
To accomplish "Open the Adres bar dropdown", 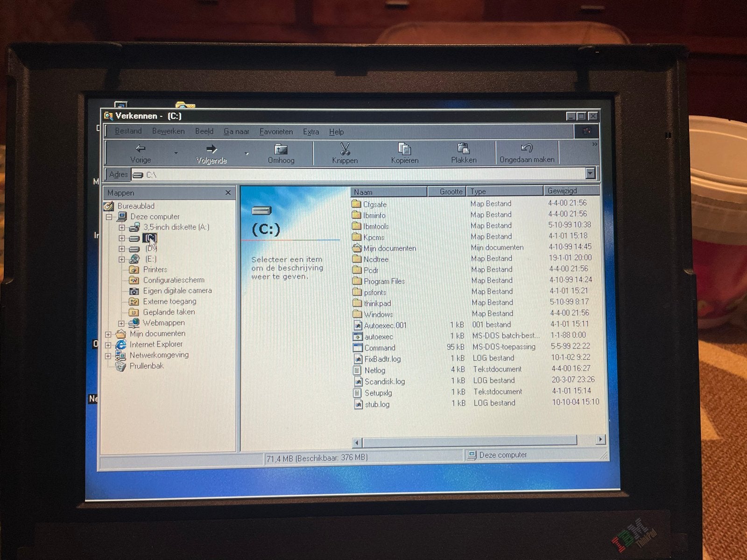I will (x=590, y=174).
